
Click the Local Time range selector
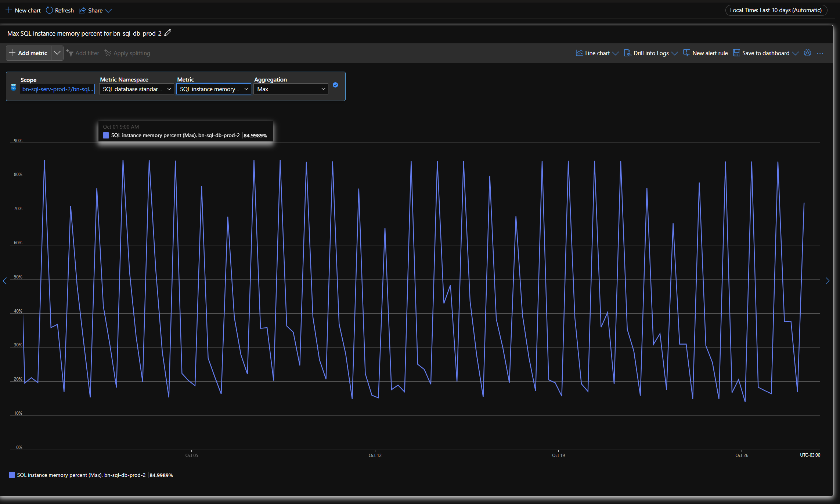[x=776, y=10]
